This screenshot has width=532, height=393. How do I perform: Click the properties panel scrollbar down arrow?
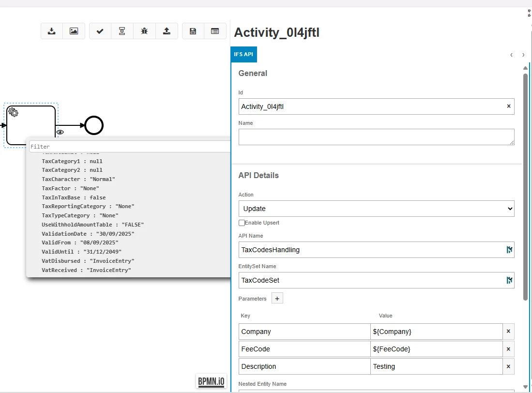525,387
